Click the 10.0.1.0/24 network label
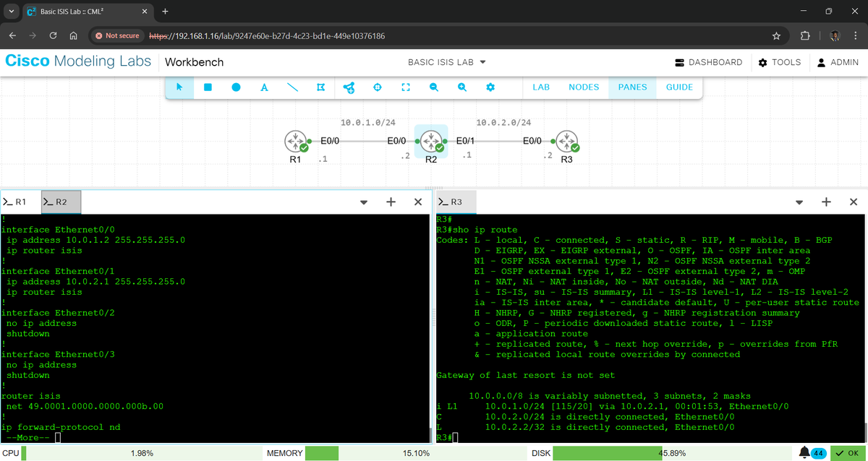 pos(367,123)
